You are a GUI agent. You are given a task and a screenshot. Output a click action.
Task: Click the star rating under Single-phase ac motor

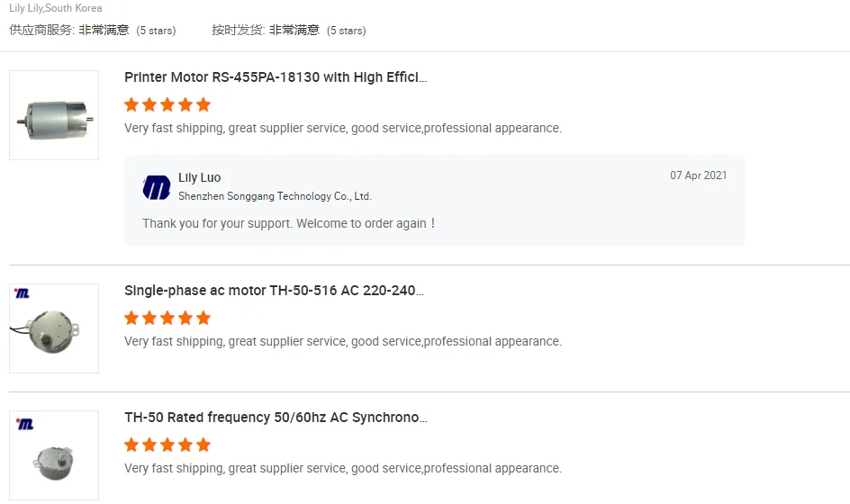point(167,318)
